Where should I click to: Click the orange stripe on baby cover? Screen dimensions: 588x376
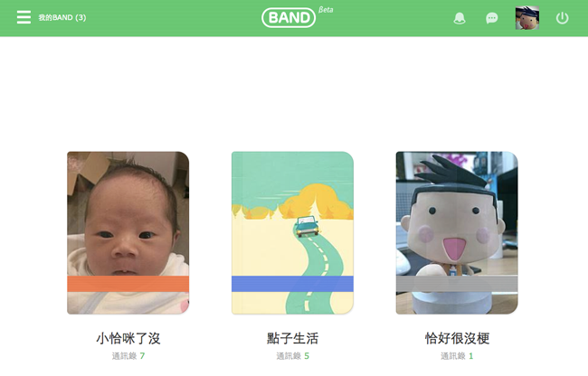pos(128,284)
